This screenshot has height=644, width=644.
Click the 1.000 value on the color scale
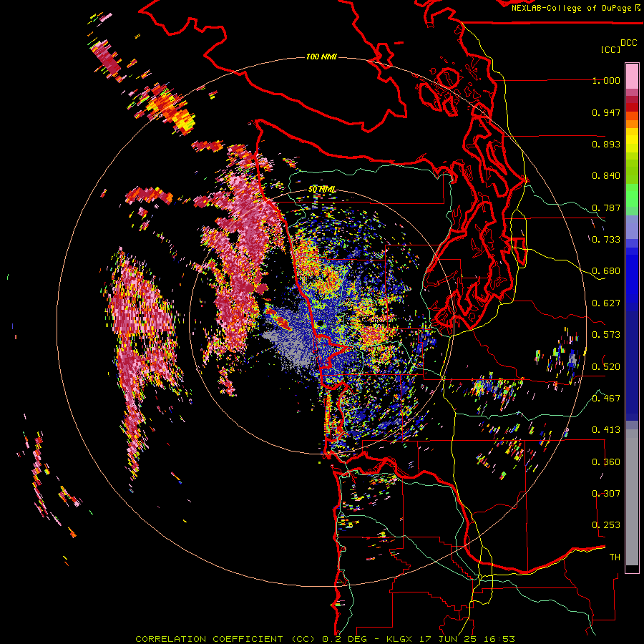tap(606, 80)
